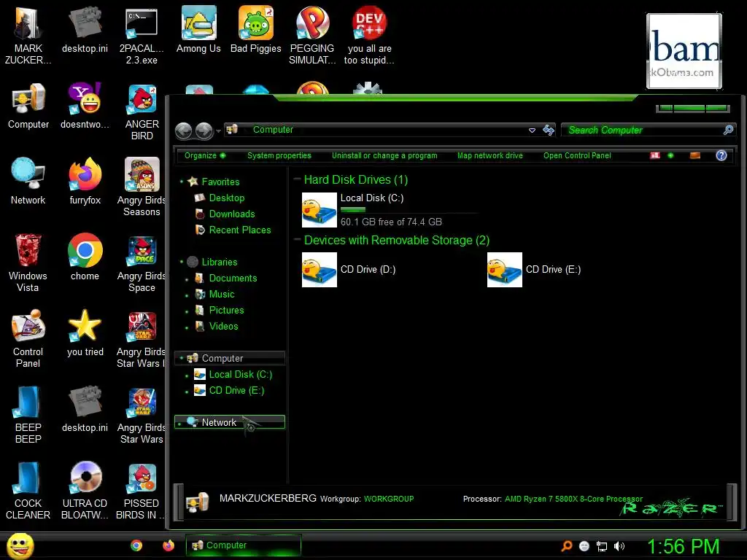The height and width of the screenshot is (560, 747).
Task: Open Recent Places under Favorites
Action: click(239, 230)
